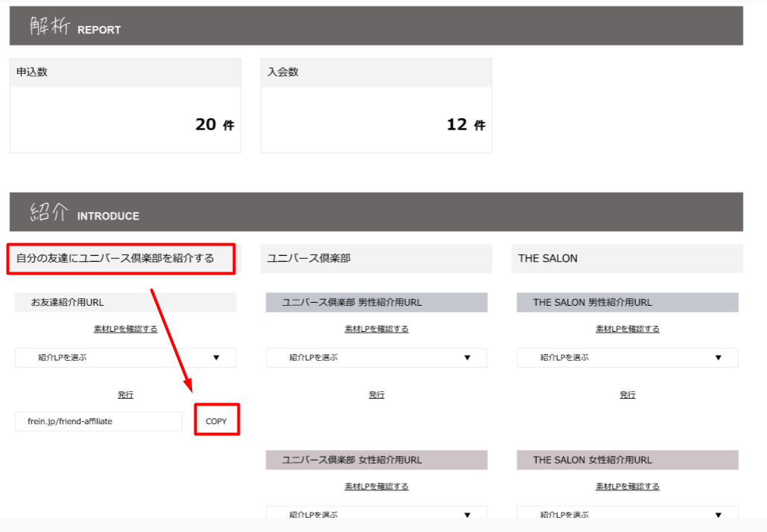Click the 申込数 20 件 count
Screen dimensions: 767x532
tap(214, 125)
